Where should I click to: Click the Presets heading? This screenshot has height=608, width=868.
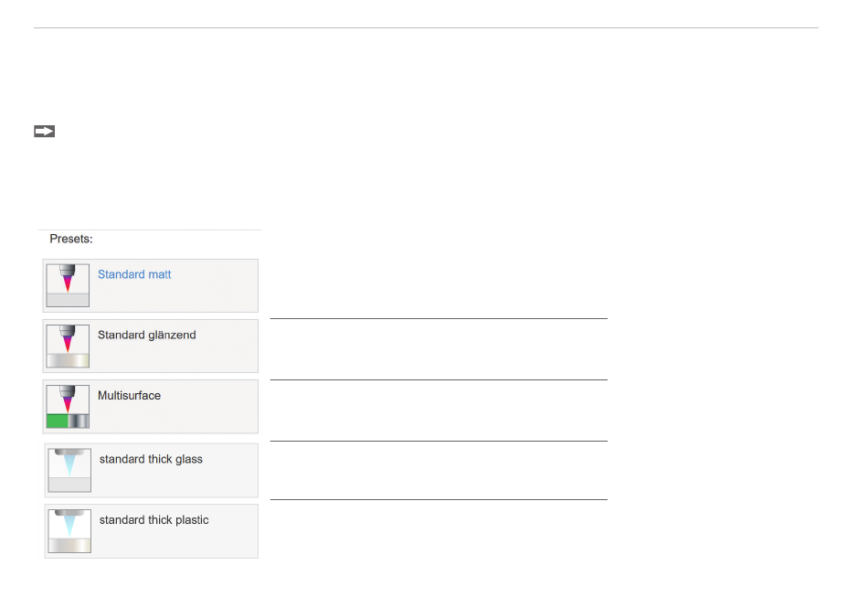coord(71,239)
